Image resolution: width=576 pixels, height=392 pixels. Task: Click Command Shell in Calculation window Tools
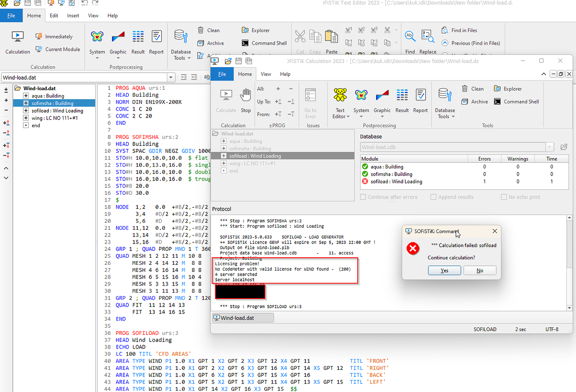click(x=516, y=102)
